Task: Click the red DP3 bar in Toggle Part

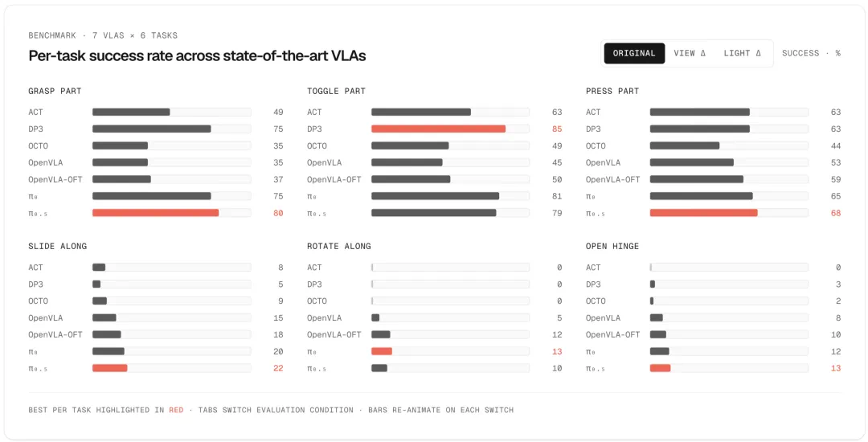Action: tap(439, 129)
